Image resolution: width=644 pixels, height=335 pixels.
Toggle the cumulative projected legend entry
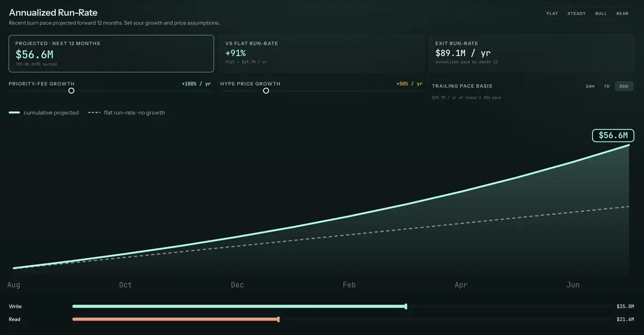44,113
